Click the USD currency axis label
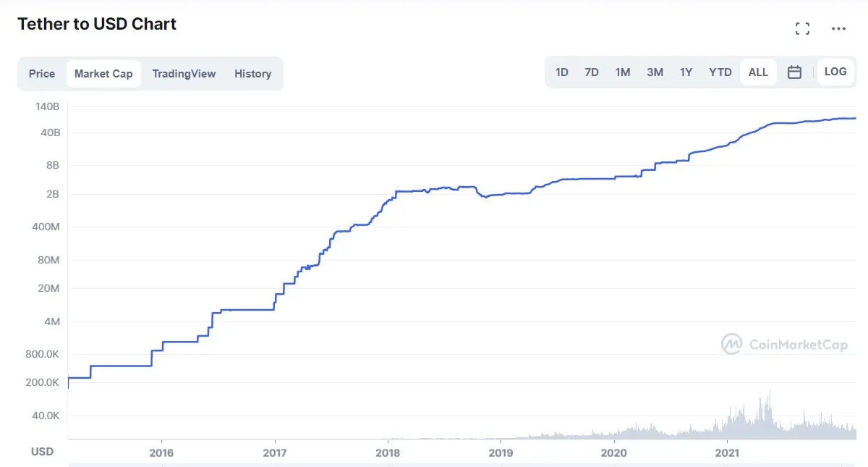Image resolution: width=868 pixels, height=467 pixels. tap(42, 452)
